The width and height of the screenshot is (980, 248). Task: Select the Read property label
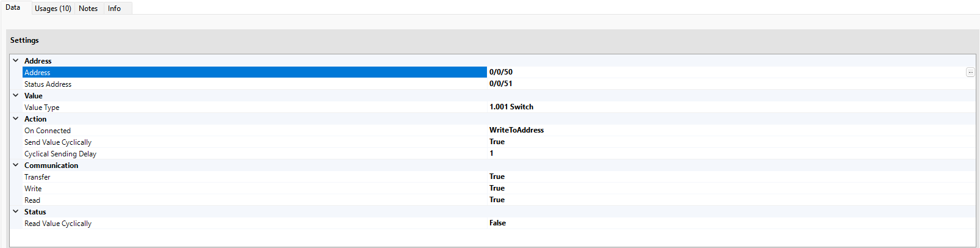32,200
